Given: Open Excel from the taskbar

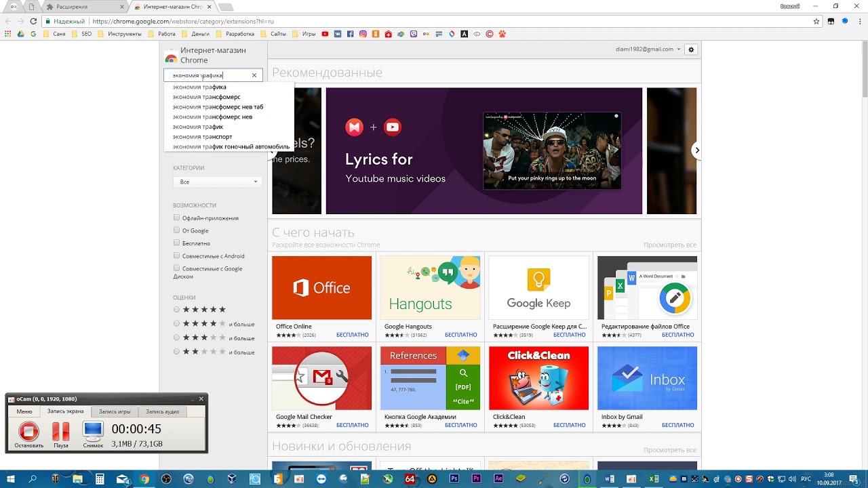Looking at the screenshot, I should 654,479.
